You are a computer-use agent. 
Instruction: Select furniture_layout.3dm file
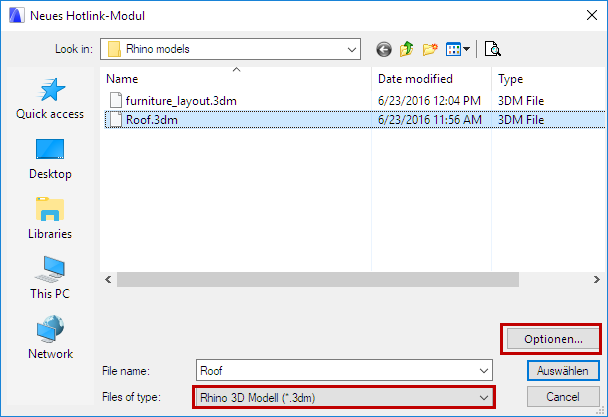click(355, 101)
